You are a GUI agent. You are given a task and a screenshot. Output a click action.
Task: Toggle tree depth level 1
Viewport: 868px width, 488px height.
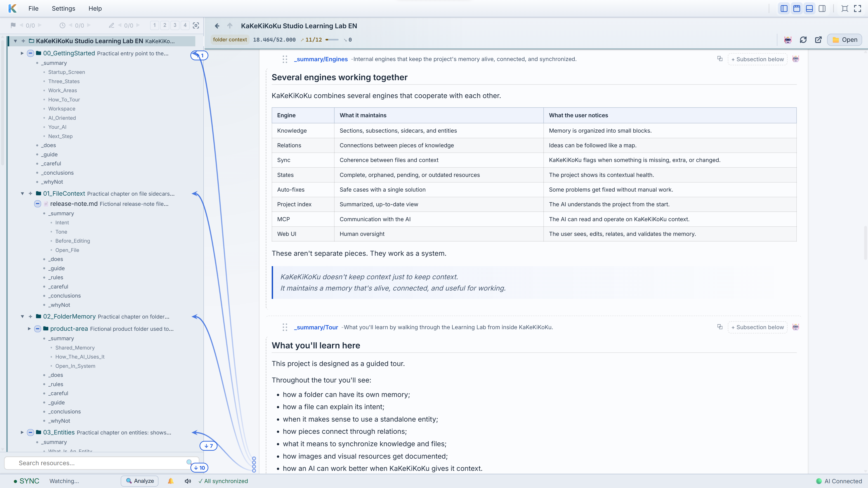pos(154,25)
